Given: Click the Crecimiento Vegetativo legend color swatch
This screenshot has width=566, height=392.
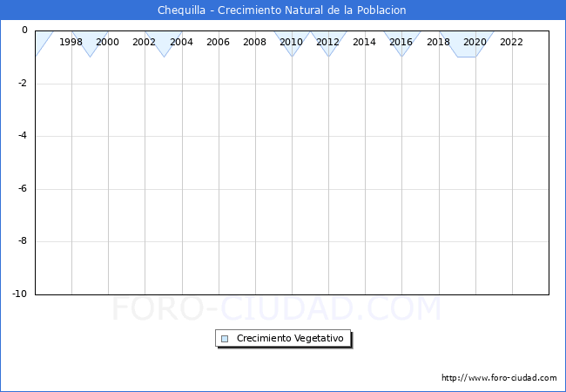Looking at the screenshot, I should [225, 339].
